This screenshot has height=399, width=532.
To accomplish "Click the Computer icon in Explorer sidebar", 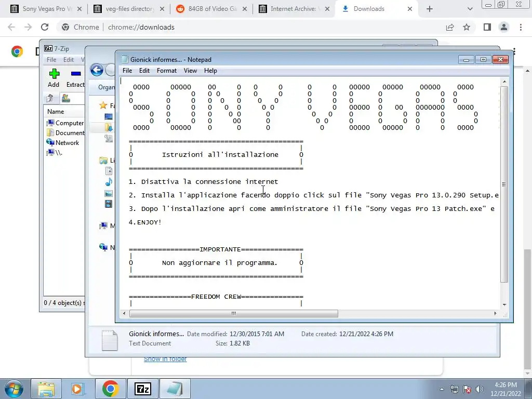I will (103, 225).
